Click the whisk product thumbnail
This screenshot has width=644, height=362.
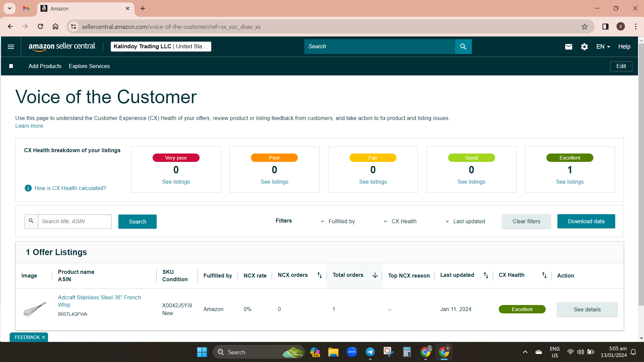point(35,309)
